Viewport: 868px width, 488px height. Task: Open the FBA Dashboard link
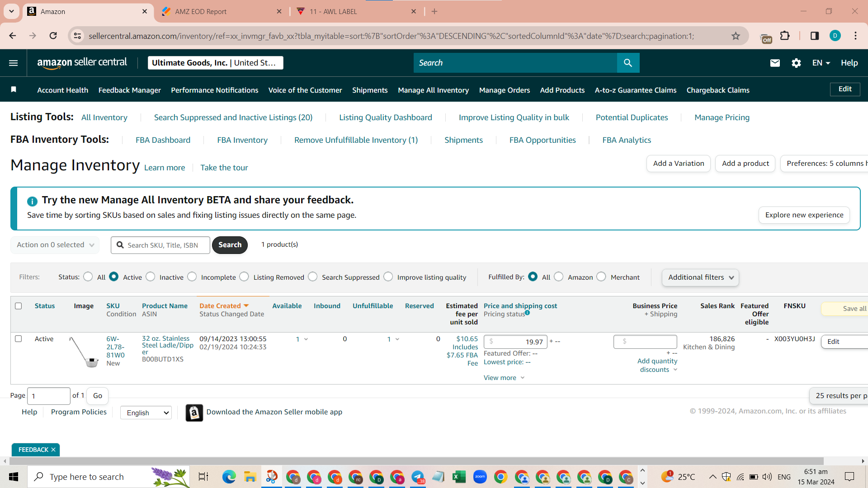[x=163, y=140]
